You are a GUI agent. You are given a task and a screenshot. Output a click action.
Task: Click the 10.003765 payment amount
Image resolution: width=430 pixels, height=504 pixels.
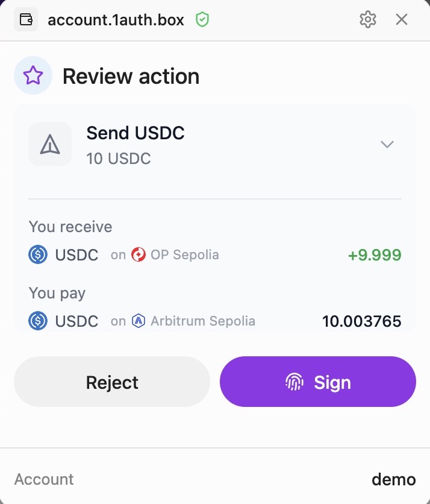coord(362,321)
